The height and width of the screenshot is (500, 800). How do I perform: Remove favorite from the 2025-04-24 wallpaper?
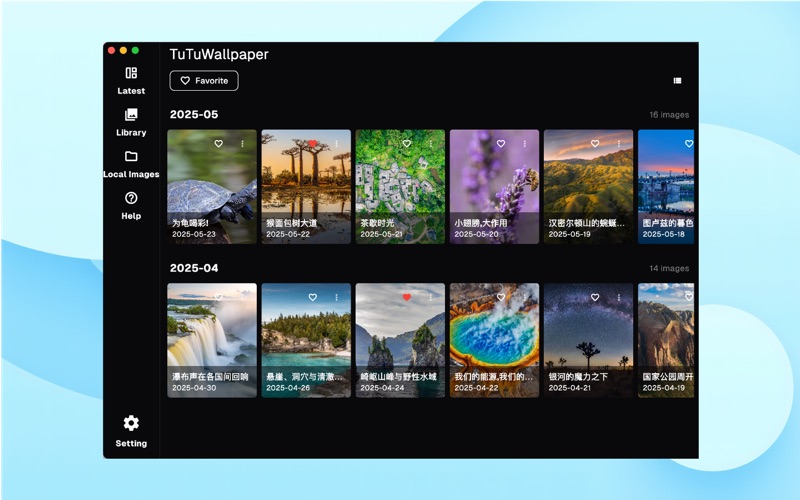coord(407,297)
